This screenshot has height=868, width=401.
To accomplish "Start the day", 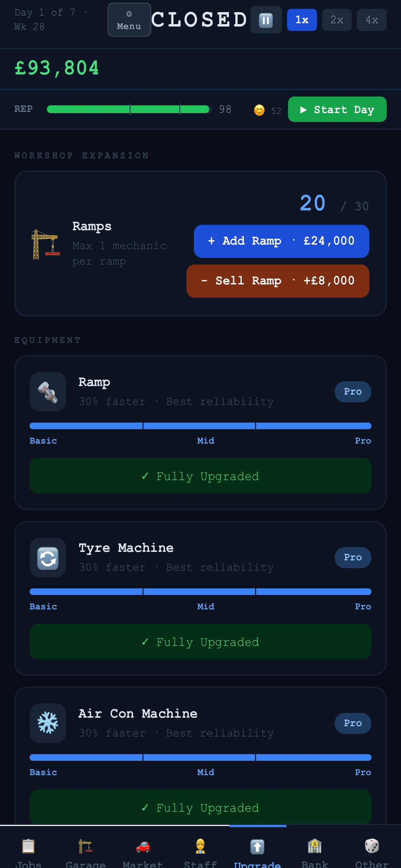I will click(337, 109).
